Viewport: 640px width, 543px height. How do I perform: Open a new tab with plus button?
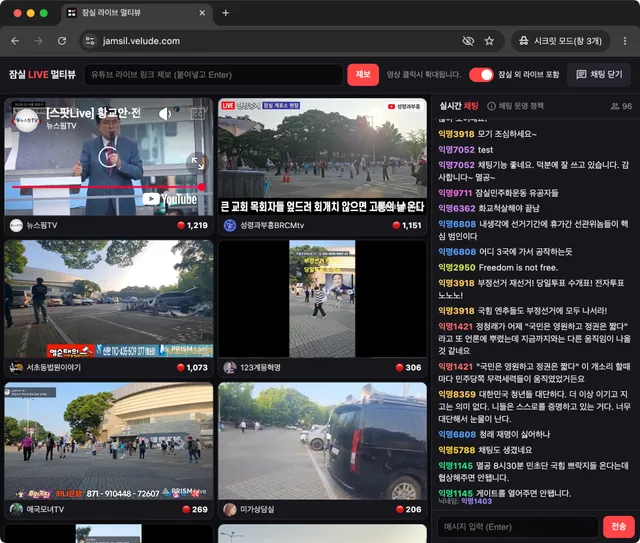225,13
